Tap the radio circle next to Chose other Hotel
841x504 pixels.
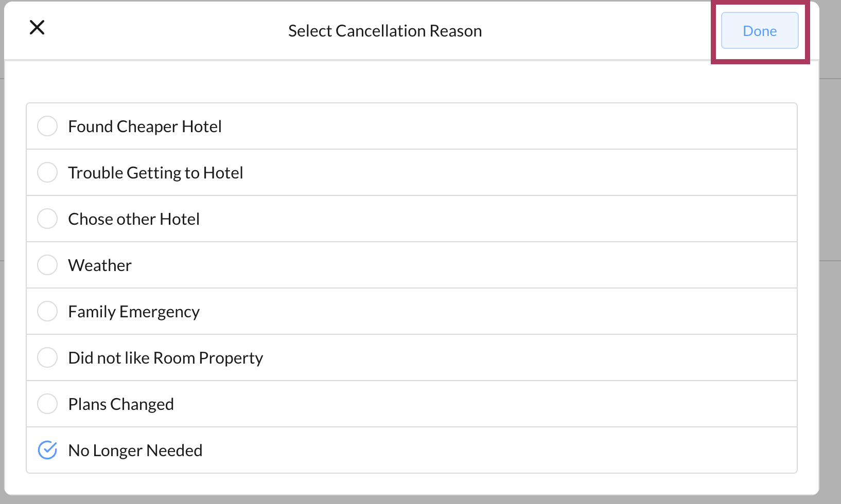click(x=47, y=219)
